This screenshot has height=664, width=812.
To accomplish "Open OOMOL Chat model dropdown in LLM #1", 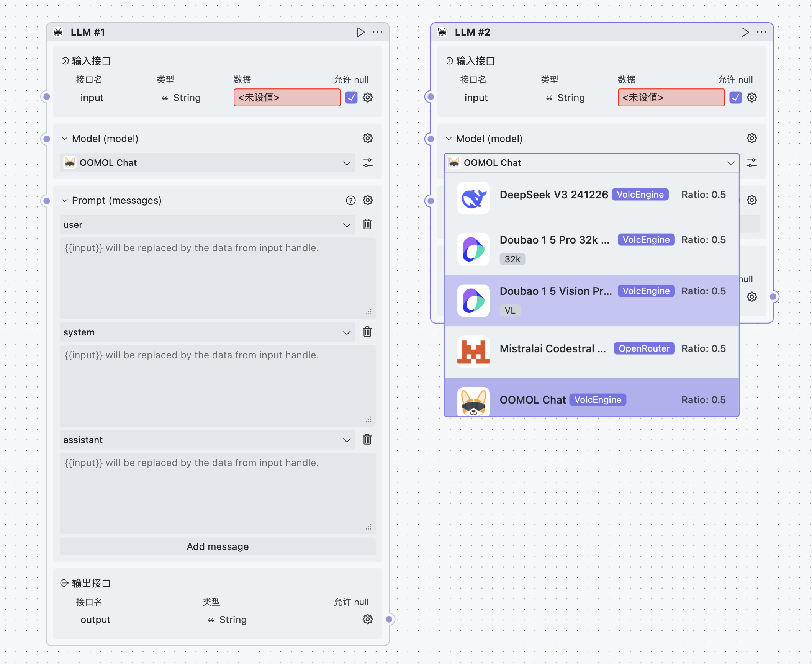I will tap(207, 163).
